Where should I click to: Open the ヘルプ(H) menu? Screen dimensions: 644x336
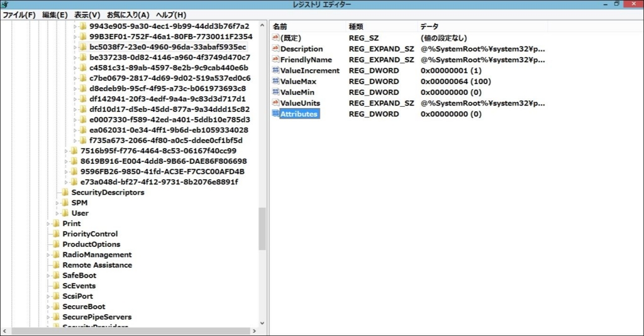[x=171, y=15]
